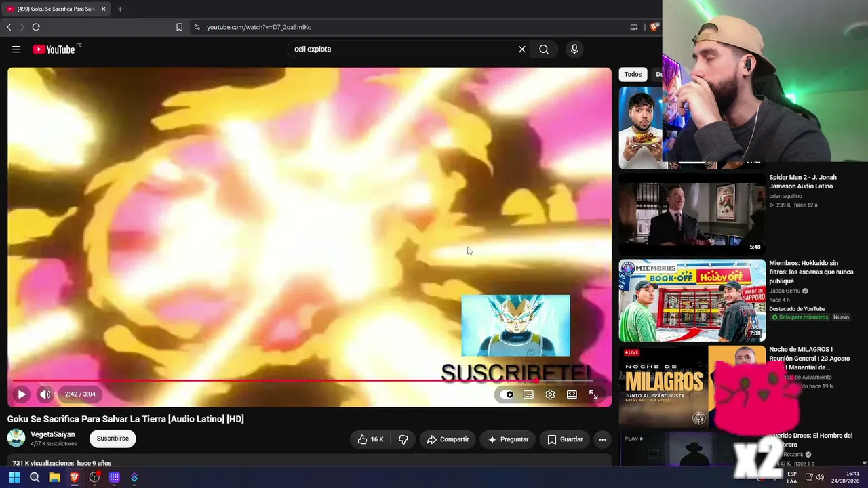Select the Goku Se Sacrifica browser tab

[x=56, y=9]
